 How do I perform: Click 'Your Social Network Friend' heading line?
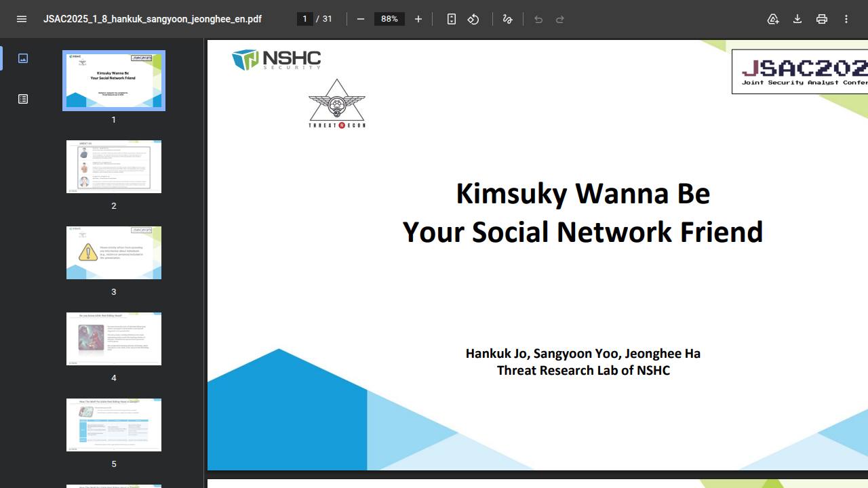(x=583, y=232)
